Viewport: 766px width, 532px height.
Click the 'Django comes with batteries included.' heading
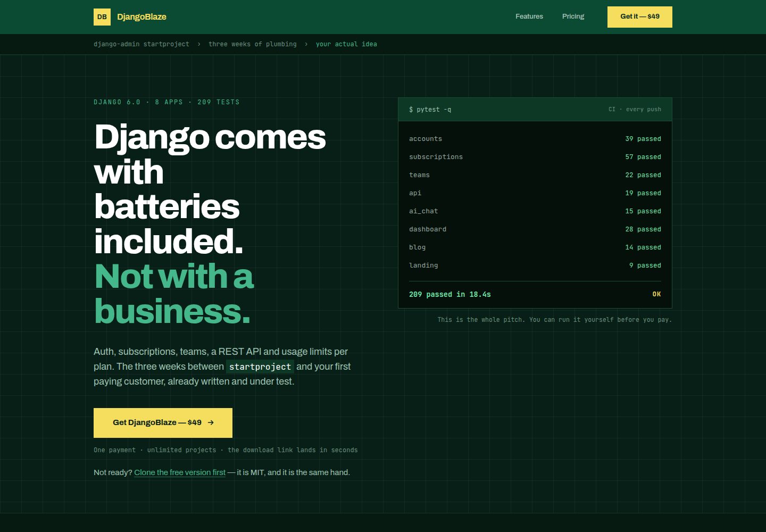coord(210,189)
